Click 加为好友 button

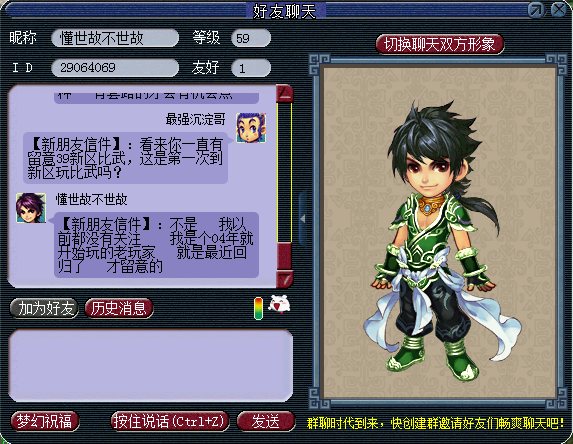pyautogui.click(x=44, y=308)
